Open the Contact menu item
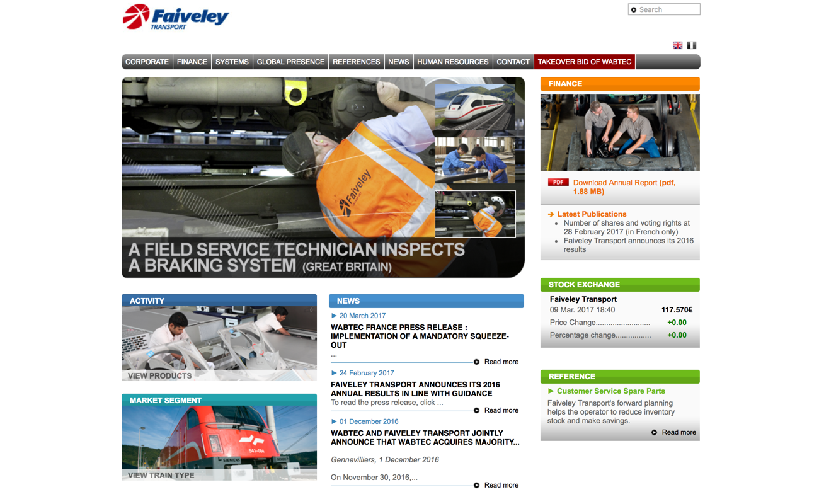The width and height of the screenshot is (819, 504). coord(513,62)
